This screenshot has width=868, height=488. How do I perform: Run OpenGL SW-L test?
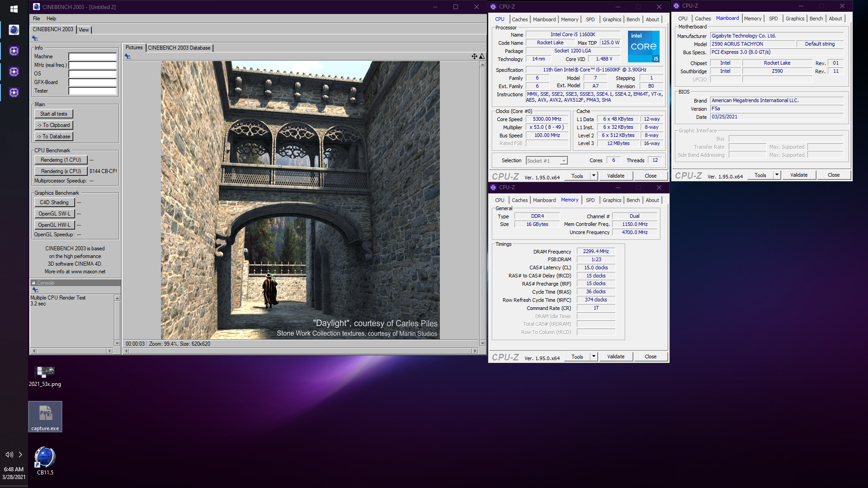(x=54, y=214)
